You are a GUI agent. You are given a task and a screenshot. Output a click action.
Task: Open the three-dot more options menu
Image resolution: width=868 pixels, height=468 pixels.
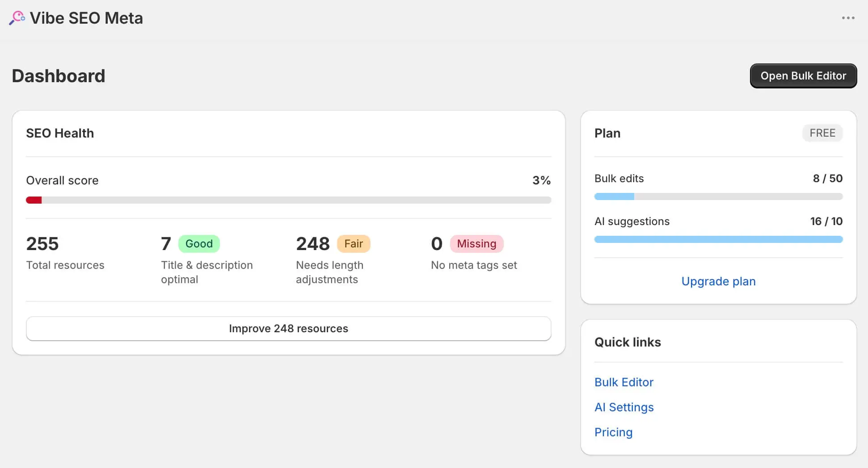pyautogui.click(x=848, y=18)
